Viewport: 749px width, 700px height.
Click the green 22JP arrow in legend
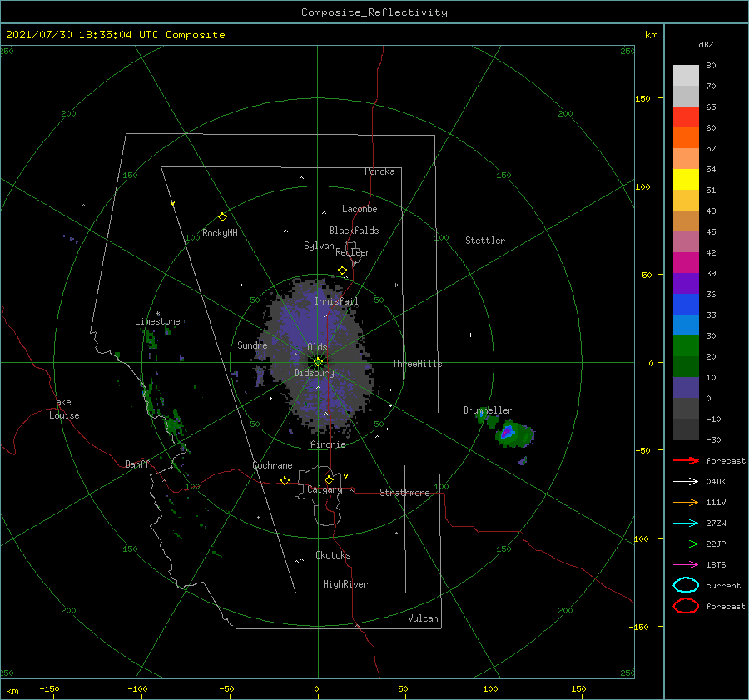pyautogui.click(x=686, y=544)
